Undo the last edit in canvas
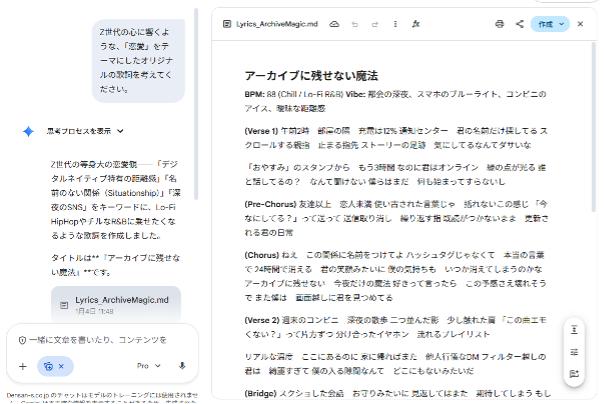This screenshot has width=604, height=404. [x=355, y=23]
